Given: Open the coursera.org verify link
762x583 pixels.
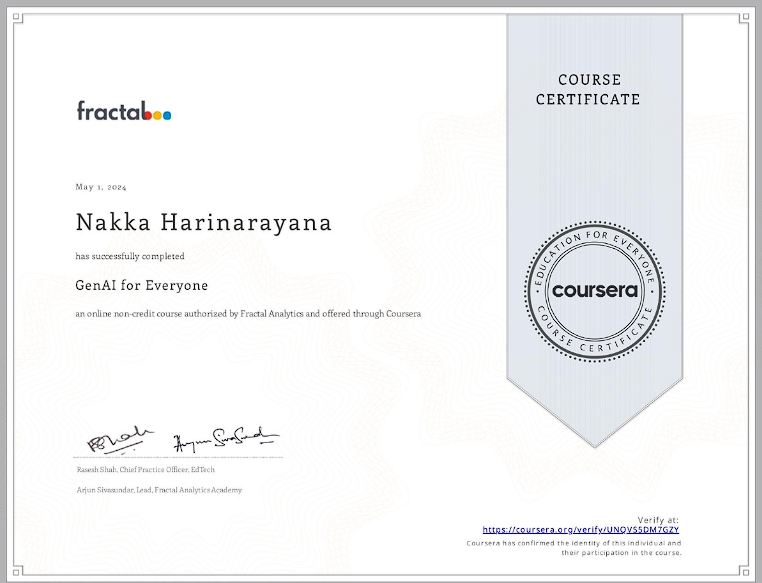Looking at the screenshot, I should point(580,530).
